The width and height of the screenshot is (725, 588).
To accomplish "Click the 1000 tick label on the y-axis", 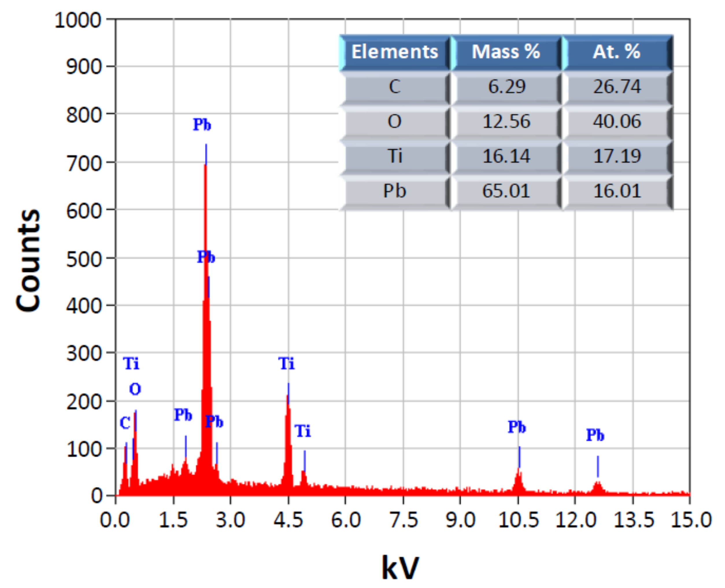I will point(78,20).
